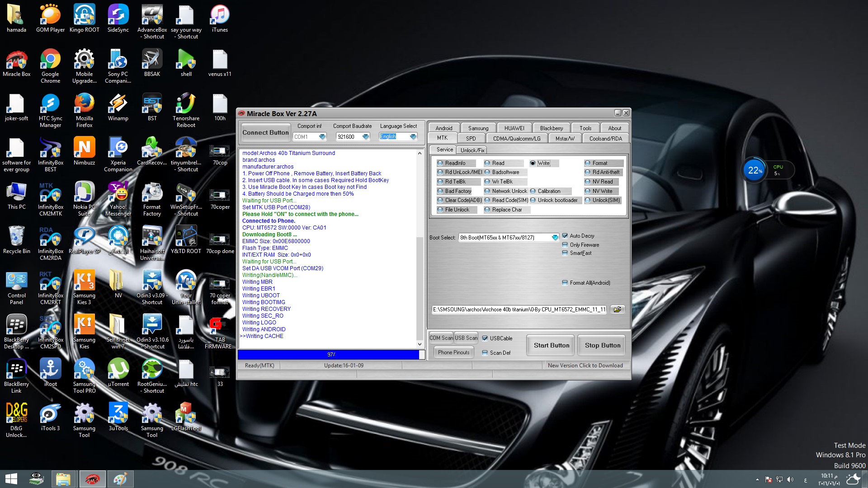Viewport: 868px width, 488px height.
Task: Open the Unlock/Fix sub-tab
Action: coord(472,150)
